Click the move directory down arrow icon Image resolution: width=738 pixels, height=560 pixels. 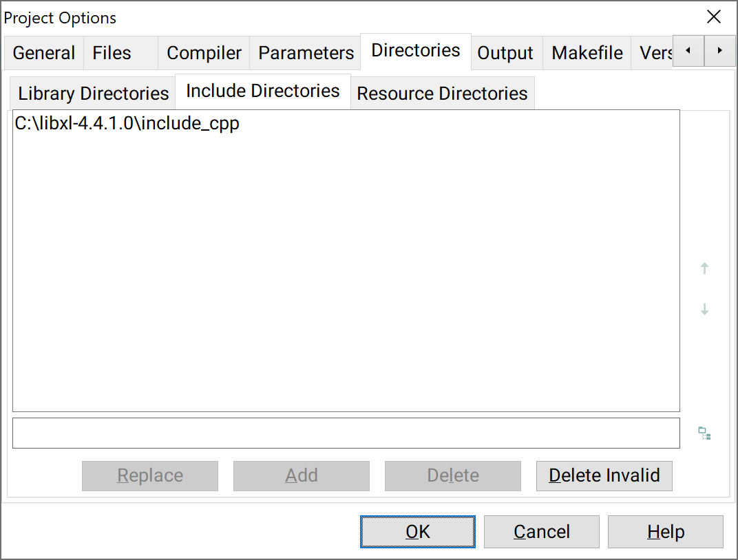point(704,309)
